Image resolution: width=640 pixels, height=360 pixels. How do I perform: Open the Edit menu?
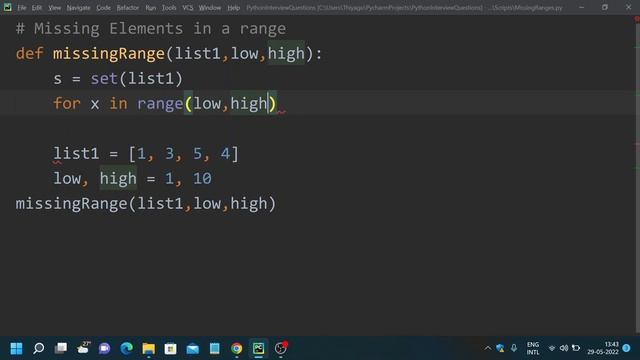click(x=37, y=8)
